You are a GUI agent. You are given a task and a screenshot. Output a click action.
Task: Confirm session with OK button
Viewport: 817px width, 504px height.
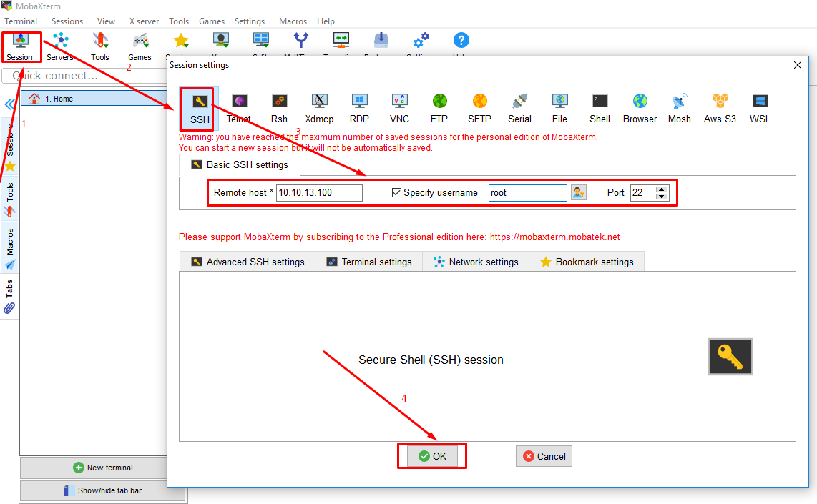click(432, 456)
